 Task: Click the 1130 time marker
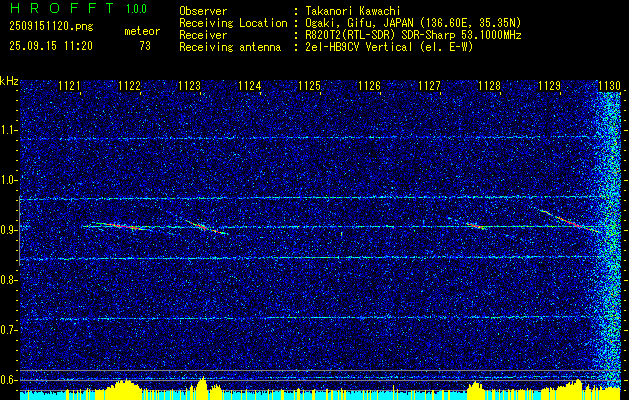click(609, 86)
